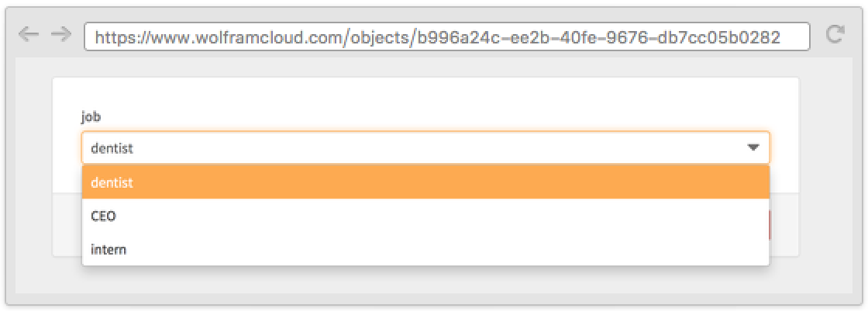The height and width of the screenshot is (312, 868).
Task: Focus the wolframcloud.com address bar
Action: click(x=446, y=36)
